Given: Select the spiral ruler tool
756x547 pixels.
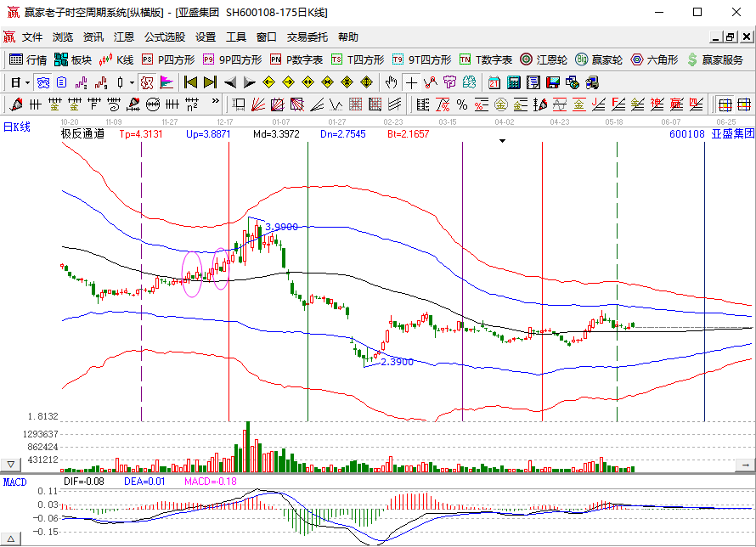Looking at the screenshot, I should [x=113, y=104].
